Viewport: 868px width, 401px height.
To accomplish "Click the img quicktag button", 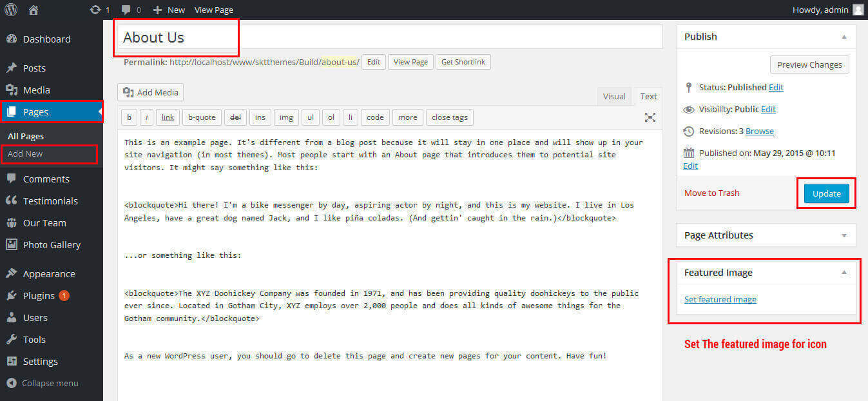I will click(286, 117).
